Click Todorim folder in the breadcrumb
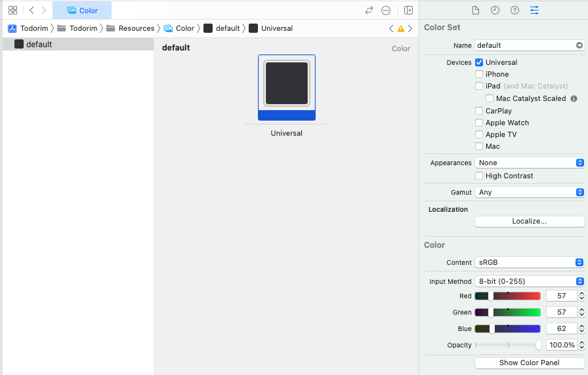The height and width of the screenshot is (375, 588). tap(77, 28)
